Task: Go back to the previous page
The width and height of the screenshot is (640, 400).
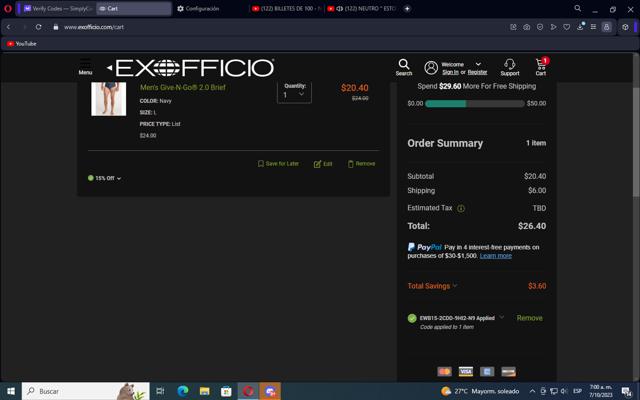Action: tap(9, 27)
